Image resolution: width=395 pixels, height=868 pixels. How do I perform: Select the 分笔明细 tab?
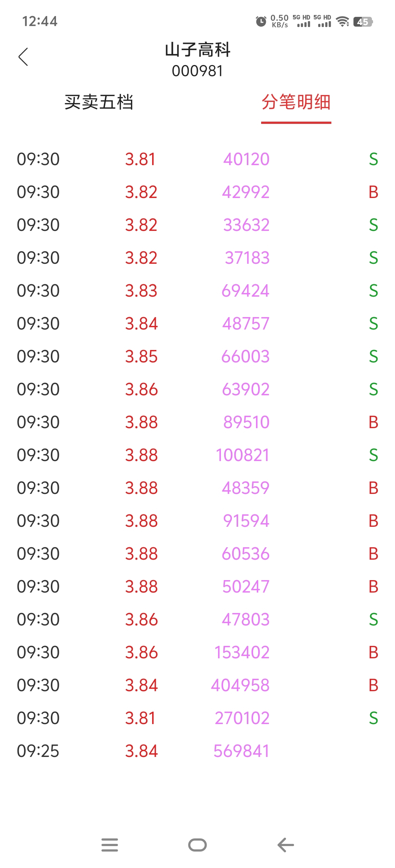296,102
